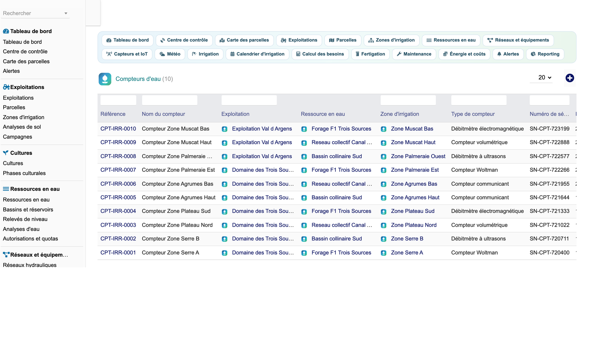Click exploitation icon in row CPT-IRR-0010
The image size is (589, 364).
pyautogui.click(x=225, y=129)
